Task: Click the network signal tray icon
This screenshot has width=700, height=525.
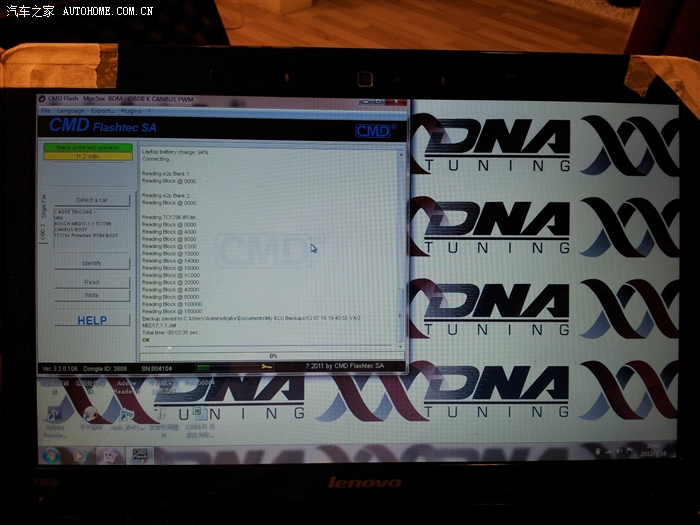Action: click(x=609, y=451)
